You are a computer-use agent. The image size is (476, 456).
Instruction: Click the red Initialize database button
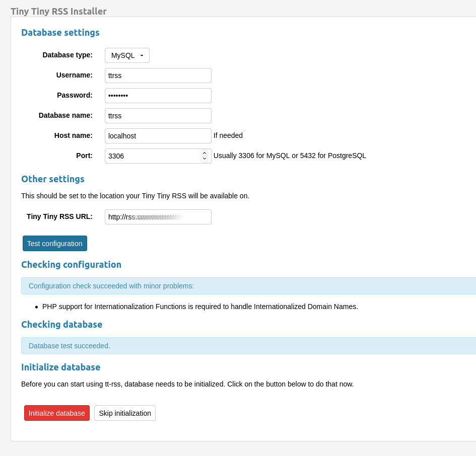pos(56,413)
